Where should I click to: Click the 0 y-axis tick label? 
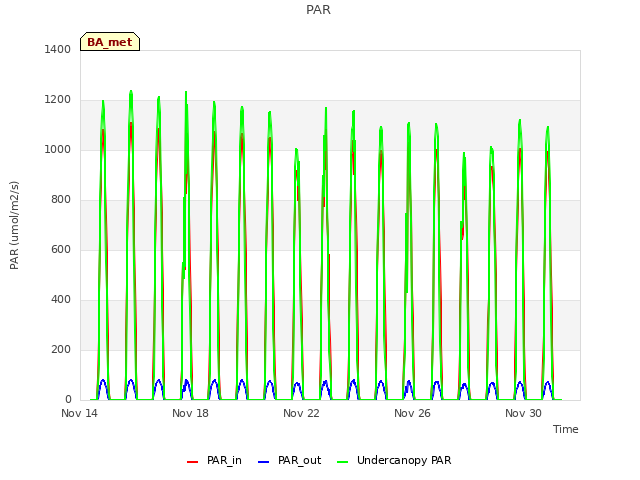[x=68, y=400]
